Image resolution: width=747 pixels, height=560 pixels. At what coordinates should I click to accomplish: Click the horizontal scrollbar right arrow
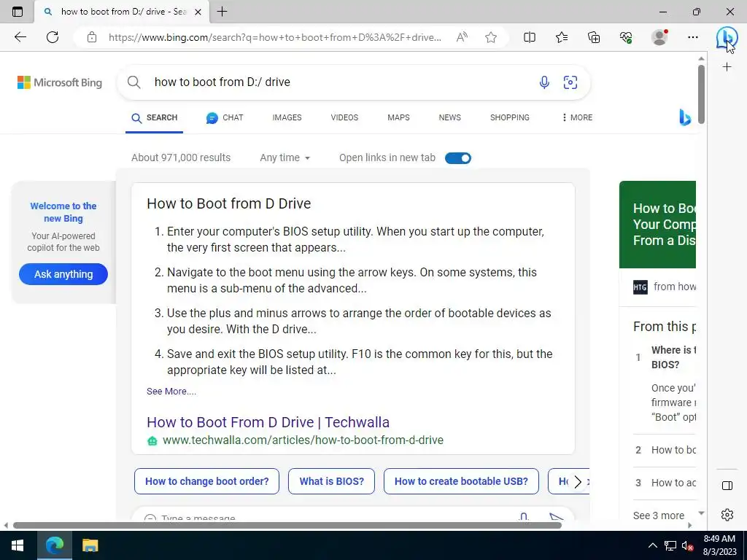click(x=690, y=525)
